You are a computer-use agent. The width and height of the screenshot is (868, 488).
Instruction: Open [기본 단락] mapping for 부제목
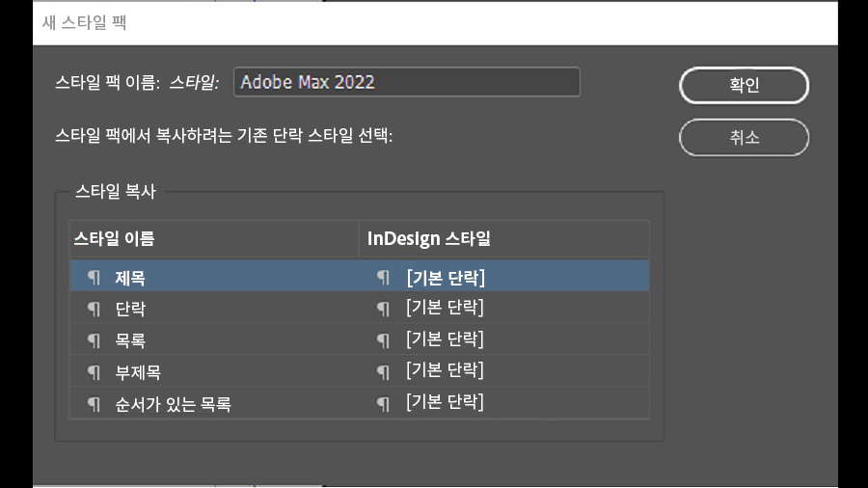point(445,370)
